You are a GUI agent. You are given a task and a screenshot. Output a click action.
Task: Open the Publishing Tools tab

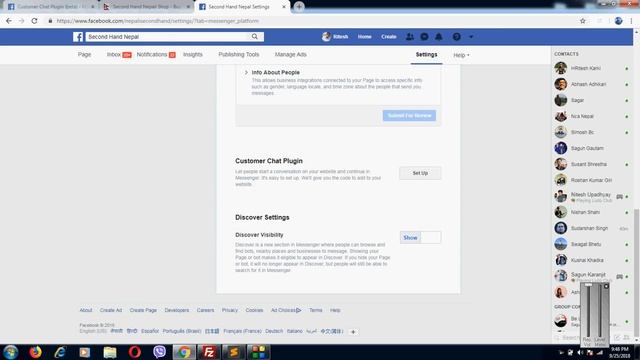coord(239,55)
